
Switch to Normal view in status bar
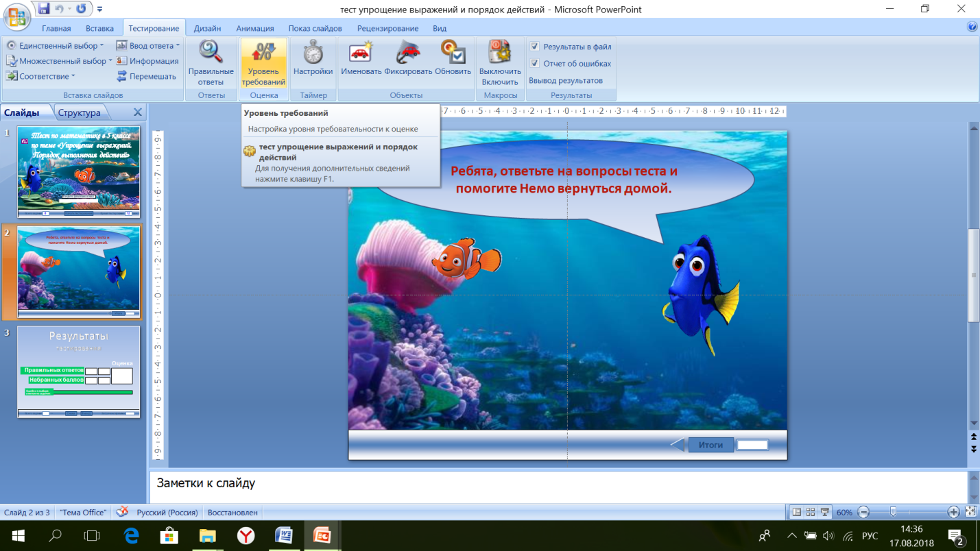(796, 512)
